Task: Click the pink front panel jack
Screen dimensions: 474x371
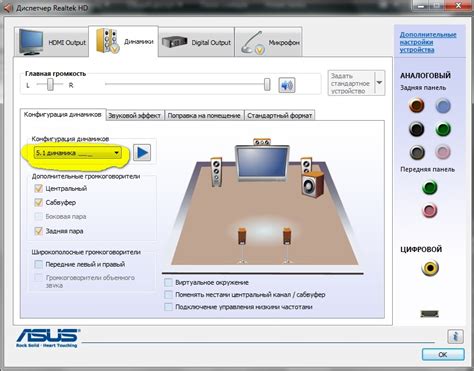Action: (x=430, y=210)
